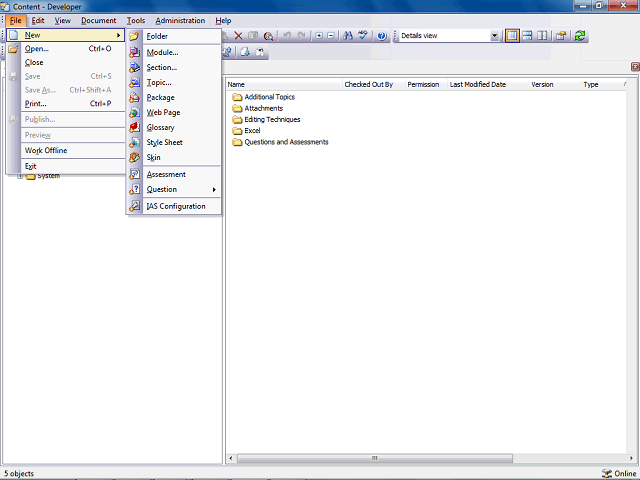Image resolution: width=640 pixels, height=480 pixels.
Task: Select Close in the File menu
Action: (66, 62)
